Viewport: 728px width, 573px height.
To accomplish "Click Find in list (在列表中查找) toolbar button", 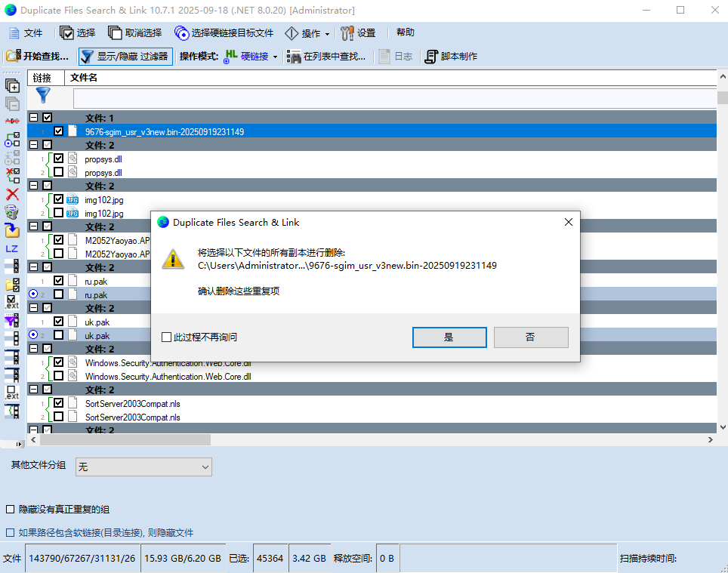I will pos(326,56).
